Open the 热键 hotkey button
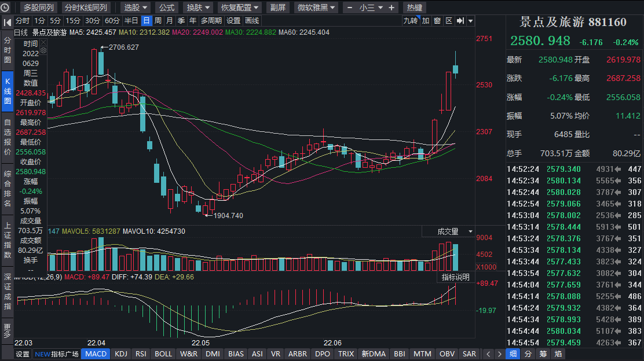 coord(414,8)
